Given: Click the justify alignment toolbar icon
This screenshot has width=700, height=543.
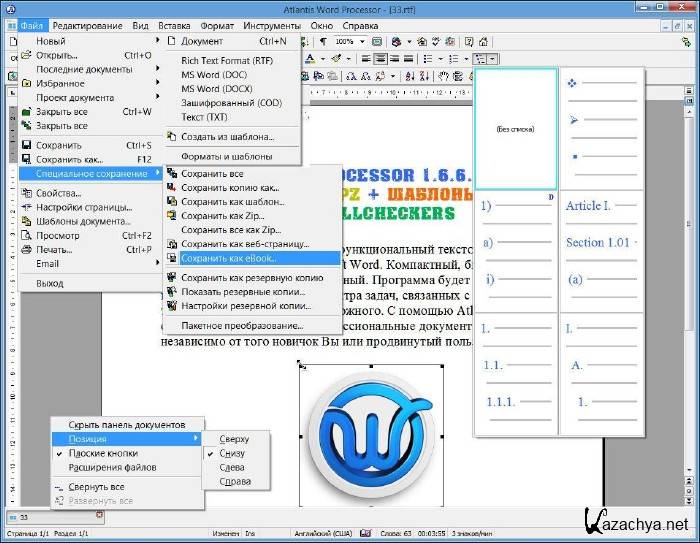Looking at the screenshot, I should click(x=409, y=59).
